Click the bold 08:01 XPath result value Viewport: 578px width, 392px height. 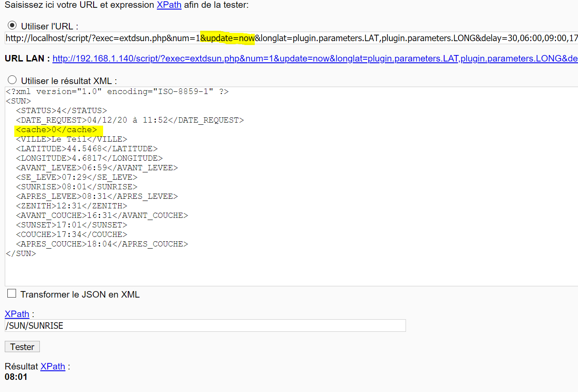[16, 377]
